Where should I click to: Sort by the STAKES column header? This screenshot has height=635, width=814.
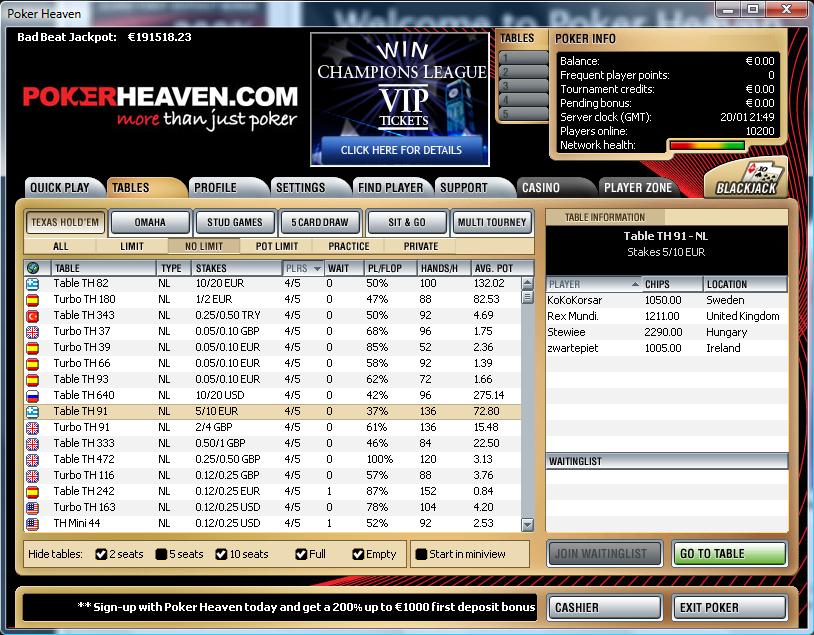tap(237, 268)
